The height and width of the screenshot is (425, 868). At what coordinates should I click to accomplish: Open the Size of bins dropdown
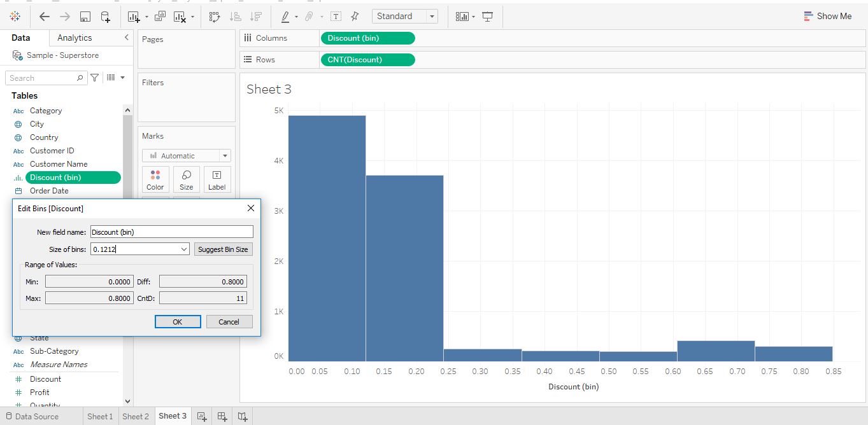(x=185, y=249)
